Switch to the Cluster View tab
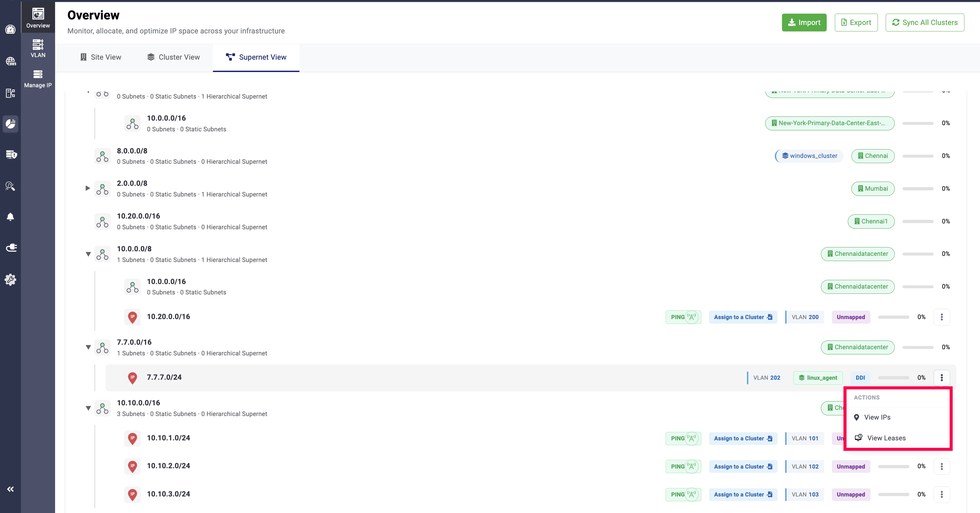This screenshot has width=980, height=513. coord(173,57)
